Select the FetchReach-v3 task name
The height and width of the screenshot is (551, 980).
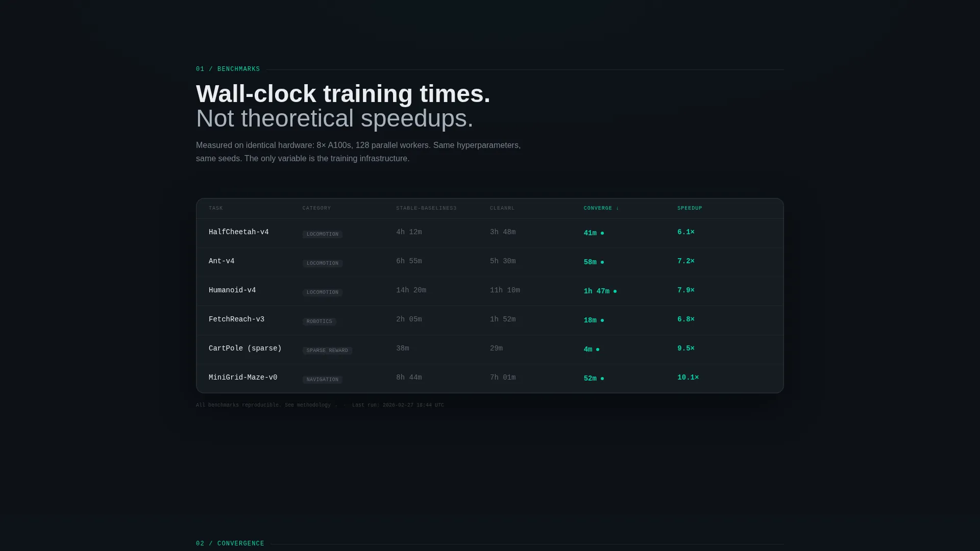click(236, 319)
